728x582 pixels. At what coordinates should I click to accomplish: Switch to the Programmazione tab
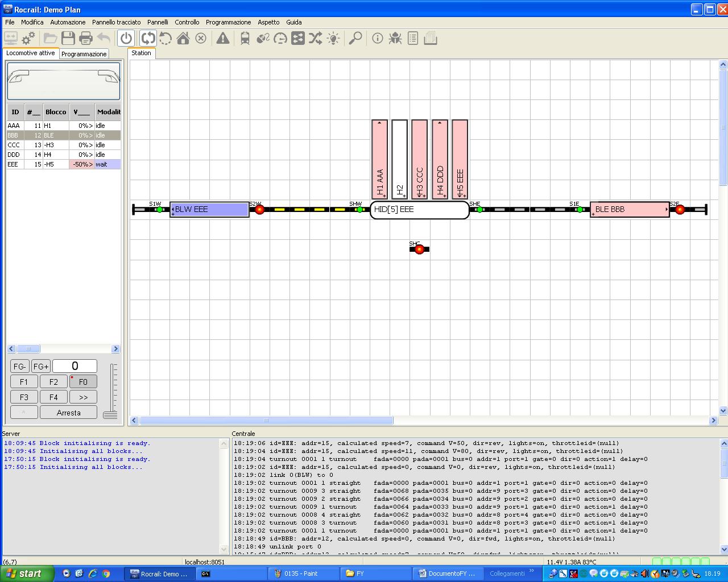[84, 54]
